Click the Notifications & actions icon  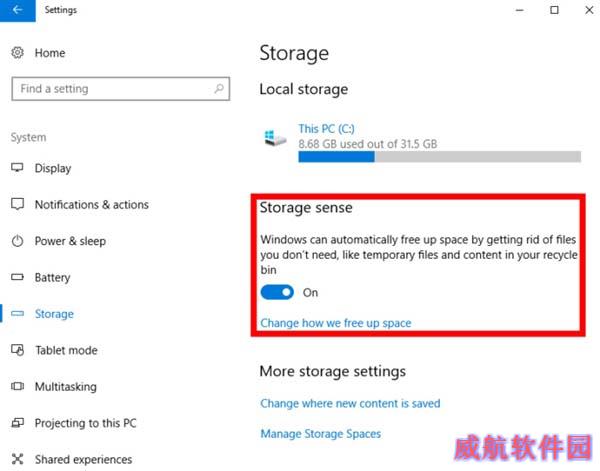pyautogui.click(x=17, y=204)
